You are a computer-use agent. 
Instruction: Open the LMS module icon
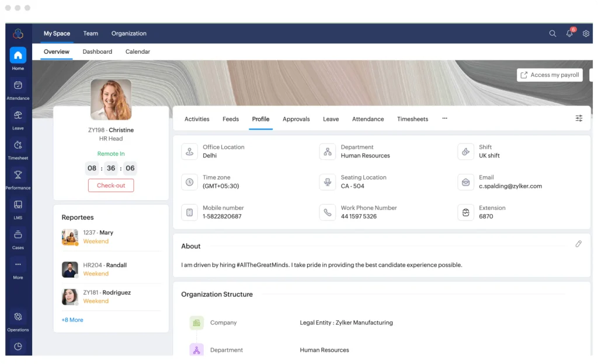click(x=18, y=206)
